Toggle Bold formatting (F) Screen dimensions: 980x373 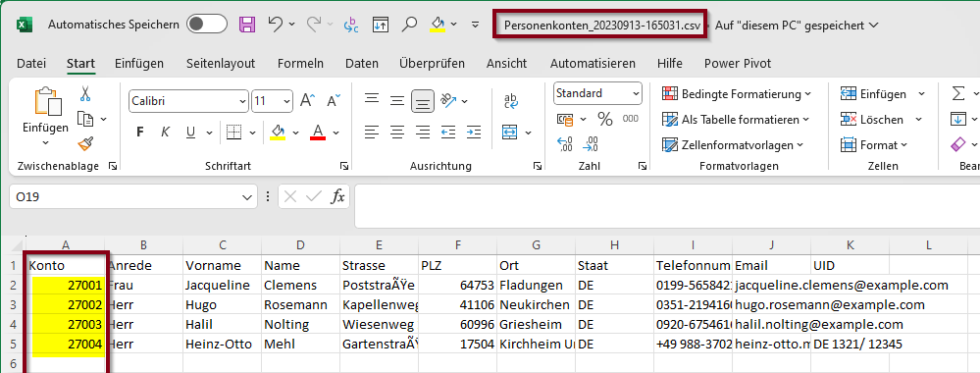coord(140,133)
